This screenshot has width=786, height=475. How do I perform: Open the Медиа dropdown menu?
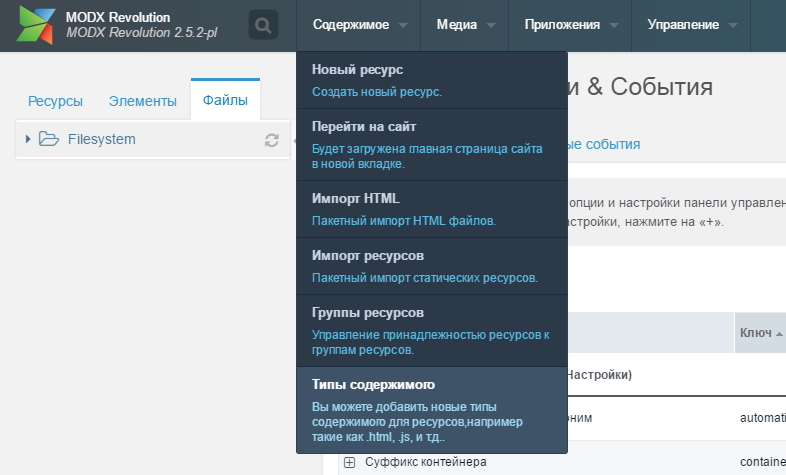(465, 25)
